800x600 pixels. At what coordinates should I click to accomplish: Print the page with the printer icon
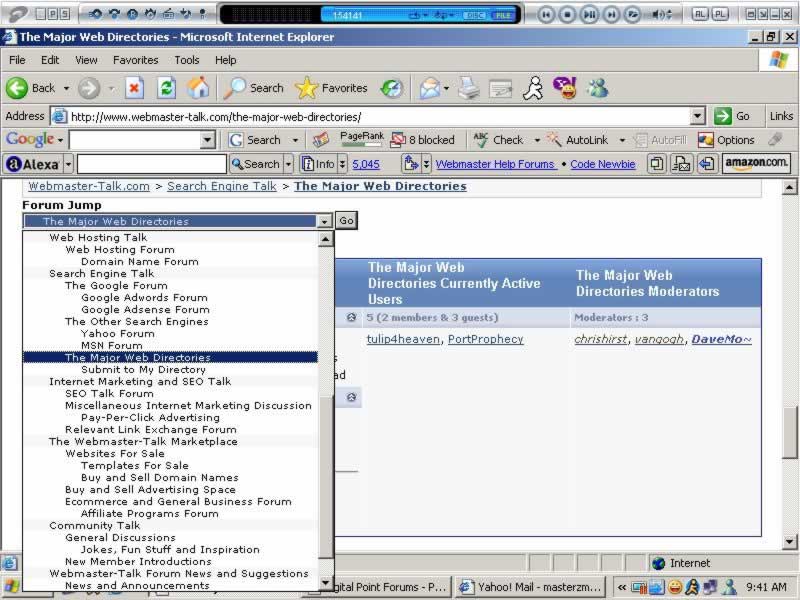pos(468,88)
